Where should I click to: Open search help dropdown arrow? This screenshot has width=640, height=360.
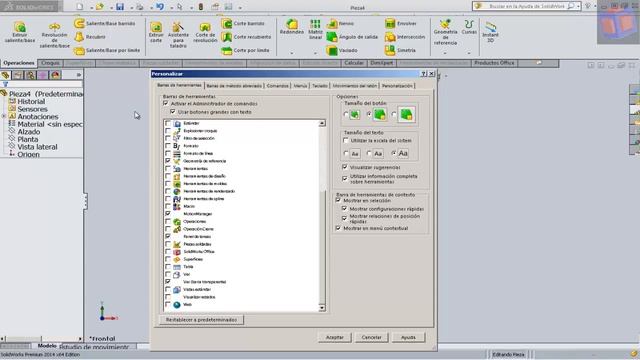click(578, 7)
